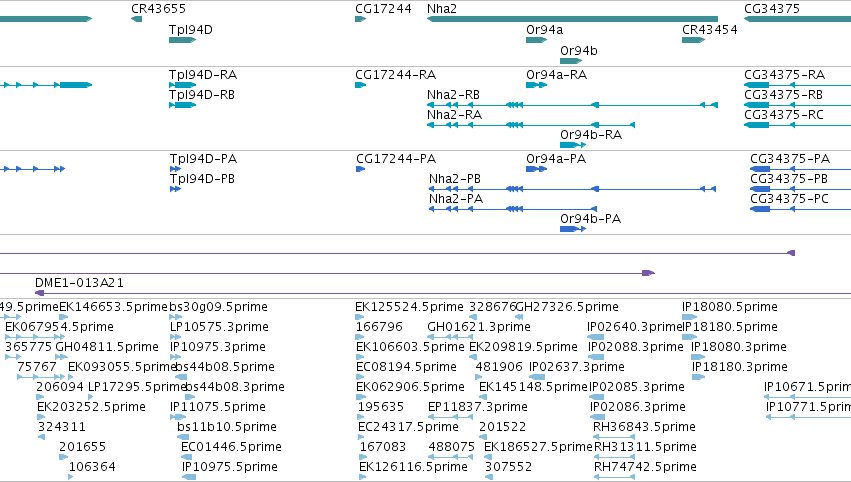Select the Tpl94D-RB transcript glyph

tap(182, 105)
